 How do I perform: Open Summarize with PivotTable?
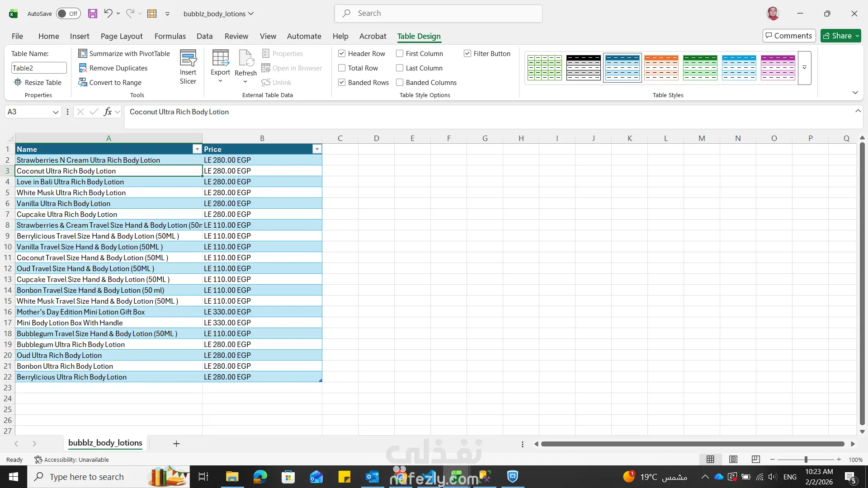click(124, 54)
